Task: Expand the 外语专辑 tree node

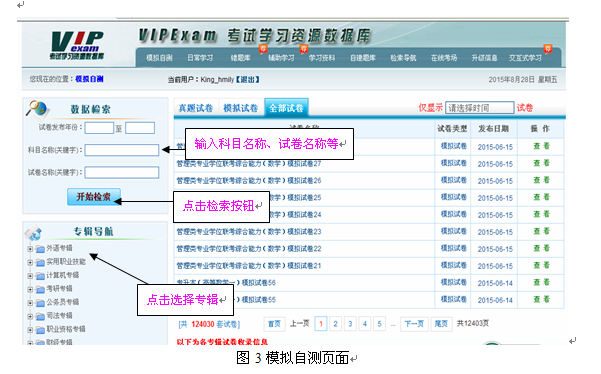Action: 30,249
